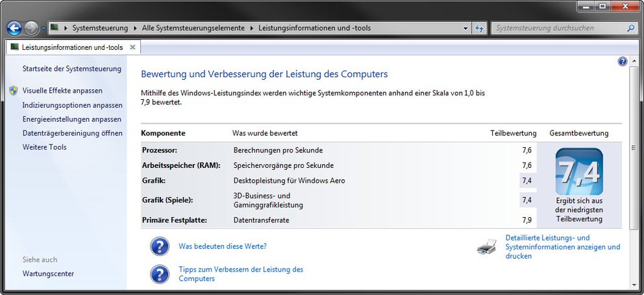This screenshot has height=295, width=644.
Task: Click the tab's green monitor icon
Action: pos(15,47)
